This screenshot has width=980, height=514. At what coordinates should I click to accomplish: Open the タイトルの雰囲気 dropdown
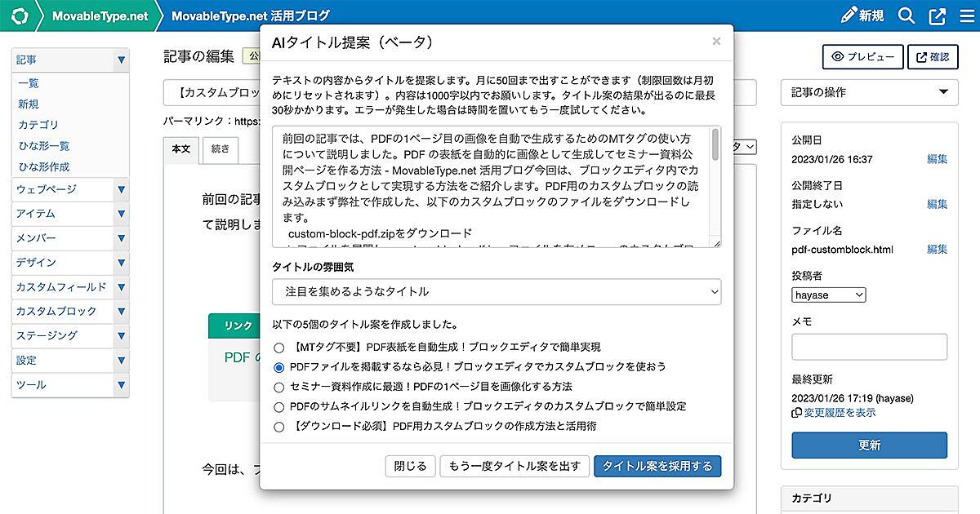coord(497,291)
